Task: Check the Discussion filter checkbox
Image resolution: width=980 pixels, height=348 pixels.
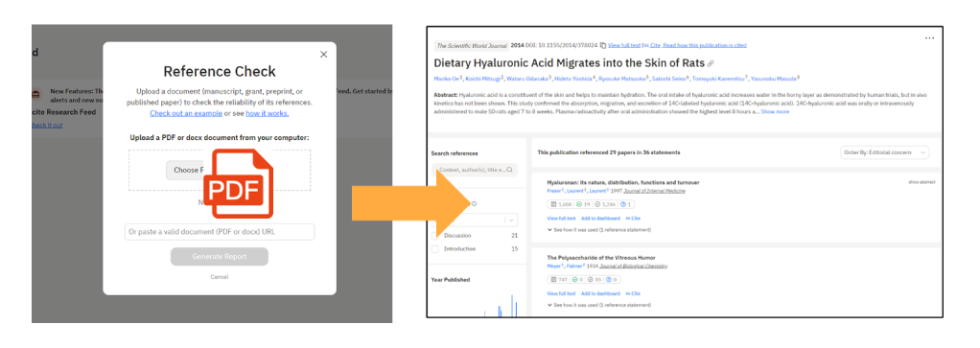Action: coord(435,236)
